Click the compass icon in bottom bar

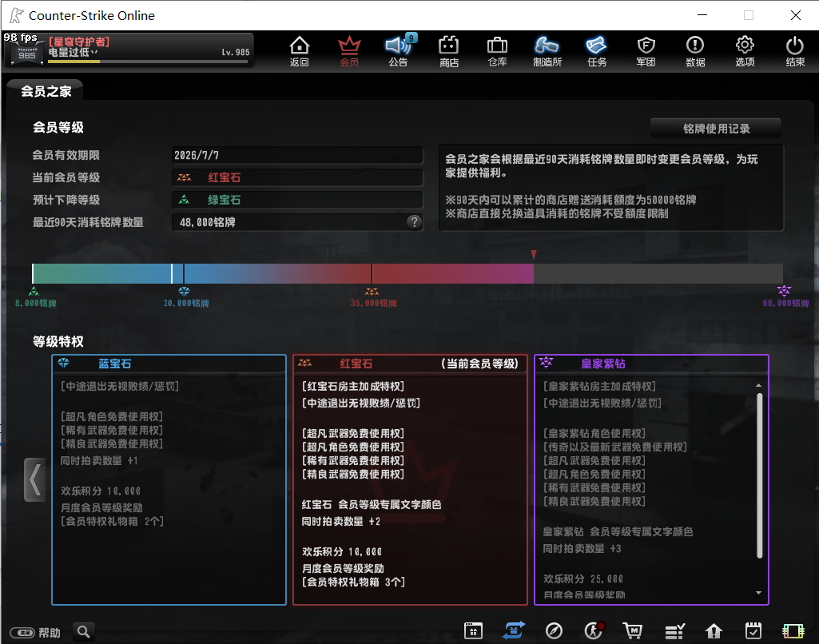click(x=554, y=631)
